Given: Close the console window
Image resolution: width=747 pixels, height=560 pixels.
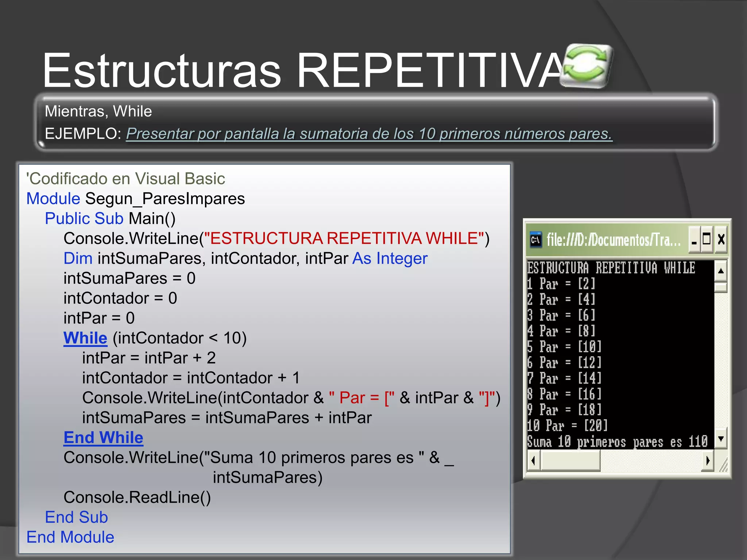Looking at the screenshot, I should tap(721, 240).
